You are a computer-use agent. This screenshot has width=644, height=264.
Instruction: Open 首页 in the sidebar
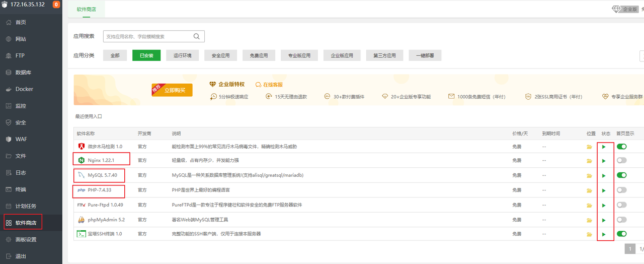[x=21, y=22]
